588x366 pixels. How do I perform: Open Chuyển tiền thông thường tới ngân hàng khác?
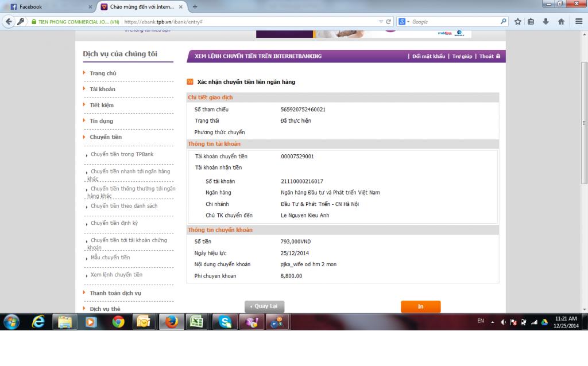(x=131, y=192)
